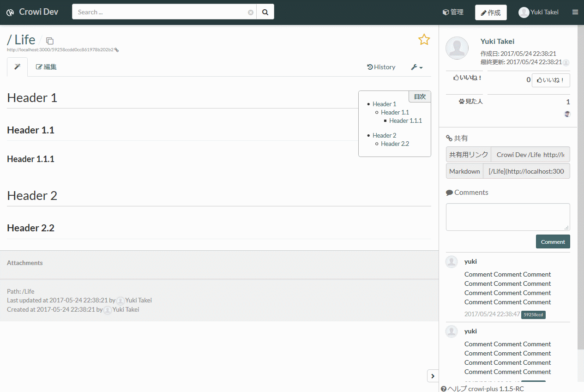Open the Yuki Takei user menu
This screenshot has height=392, width=584.
coord(539,12)
